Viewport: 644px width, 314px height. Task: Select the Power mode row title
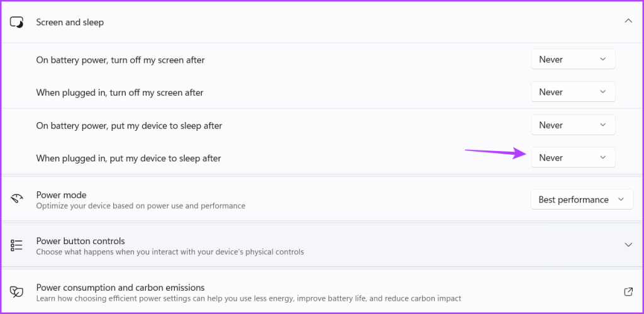[x=61, y=195]
